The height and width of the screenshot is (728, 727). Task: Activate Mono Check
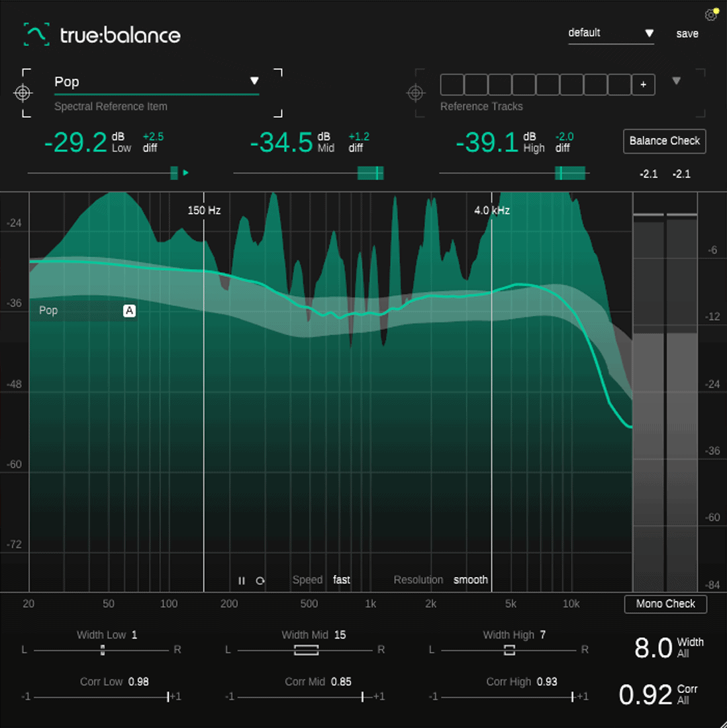click(665, 604)
